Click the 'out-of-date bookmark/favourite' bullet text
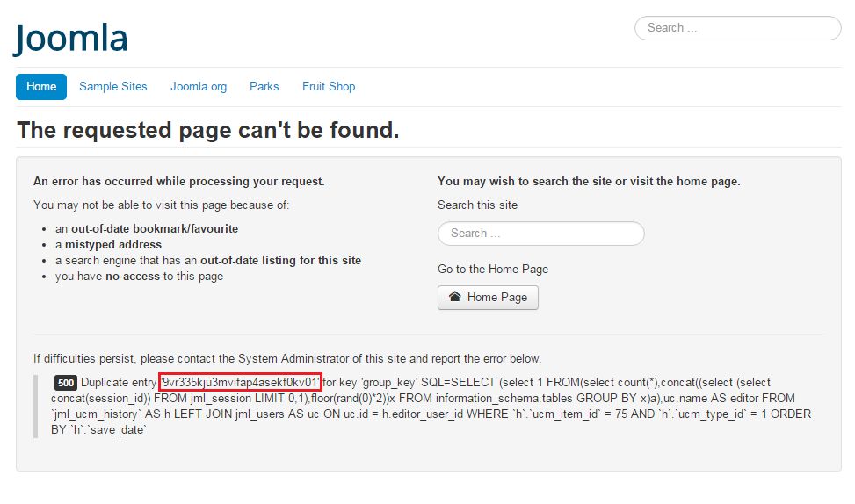 pos(155,229)
